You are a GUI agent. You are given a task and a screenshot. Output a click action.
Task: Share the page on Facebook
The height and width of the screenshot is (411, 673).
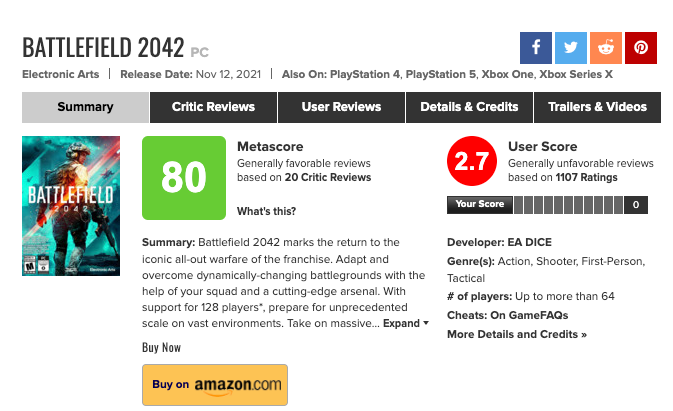pyautogui.click(x=536, y=47)
